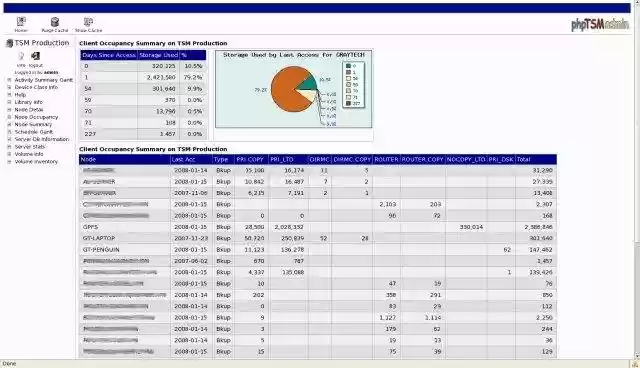The height and width of the screenshot is (368, 640).
Task: Click the 79.2% value in summary table
Action: coord(193,77)
